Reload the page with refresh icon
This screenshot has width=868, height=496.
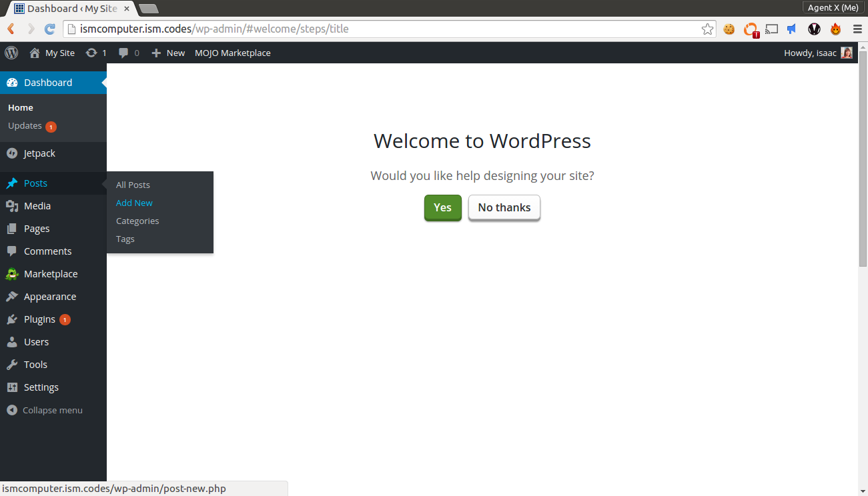50,29
